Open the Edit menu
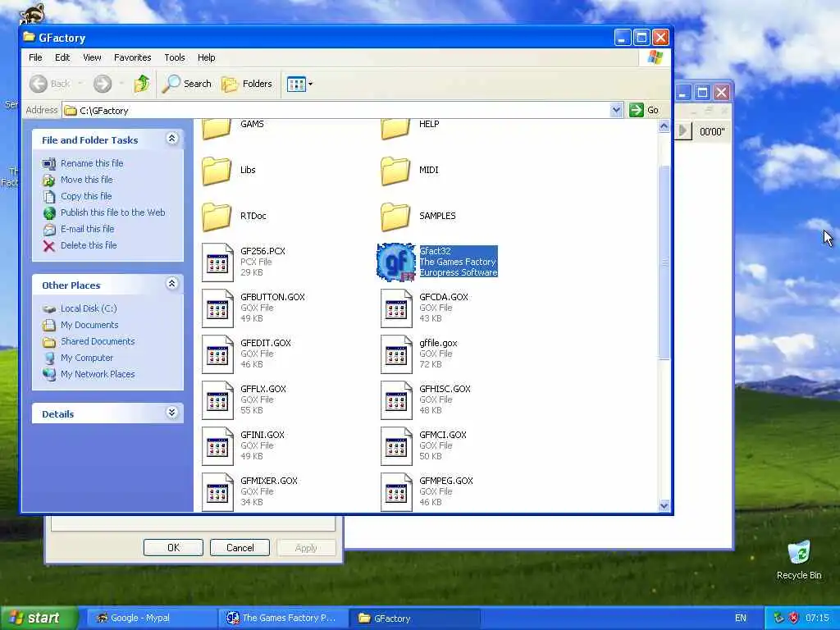Image resolution: width=840 pixels, height=630 pixels. [62, 57]
